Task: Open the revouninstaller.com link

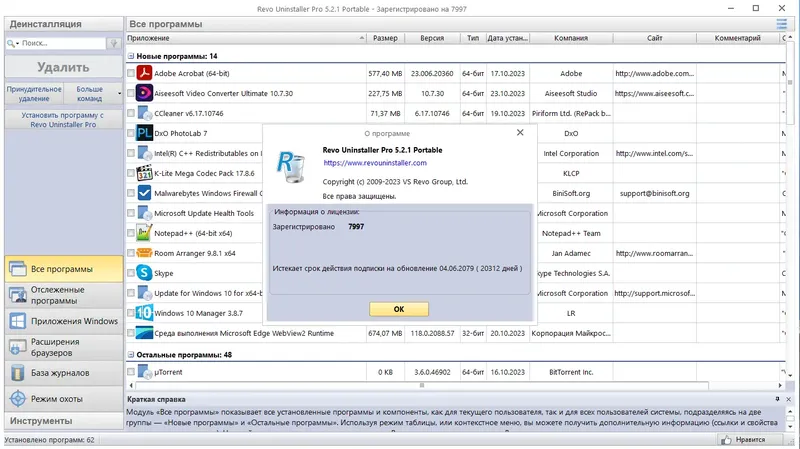Action: [375, 163]
